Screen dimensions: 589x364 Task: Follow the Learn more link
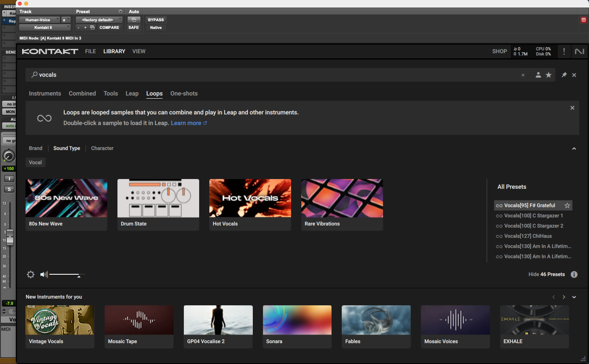(x=189, y=123)
